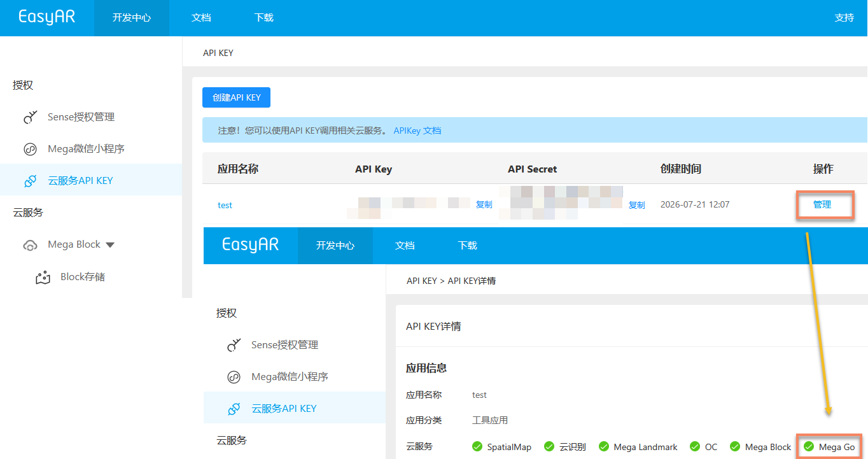This screenshot has width=868, height=459.
Task: Click 管理 in the test row
Action: (822, 204)
